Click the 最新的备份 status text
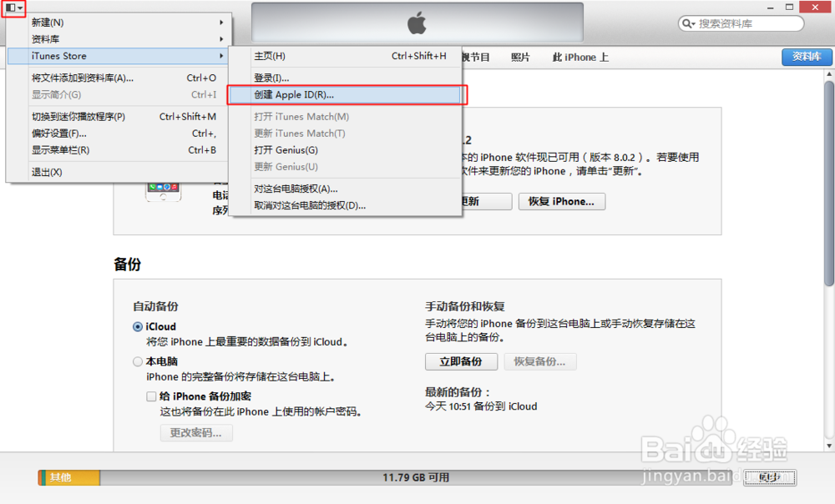The image size is (835, 504). pos(458,392)
